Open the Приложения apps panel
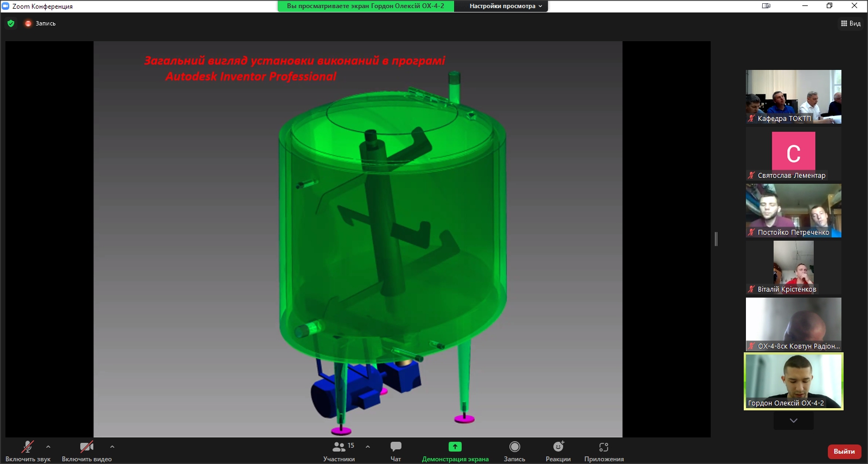The height and width of the screenshot is (464, 868). (603, 447)
